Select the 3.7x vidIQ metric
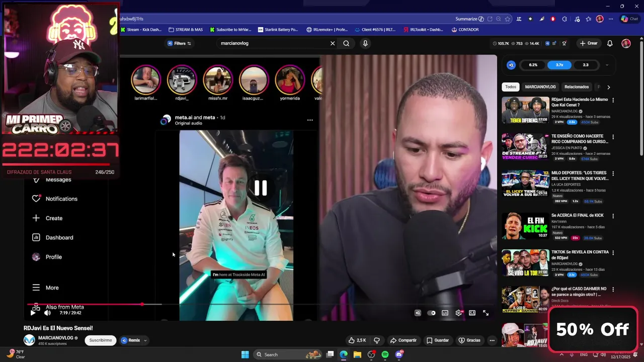The height and width of the screenshot is (362, 644). point(559,65)
